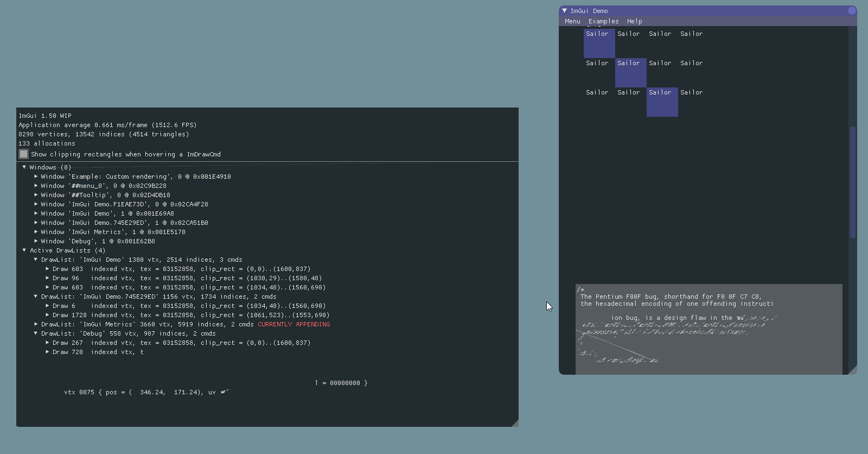The height and width of the screenshot is (454, 868).
Task: Click the 'vtx 0075' position line
Action: [146, 392]
